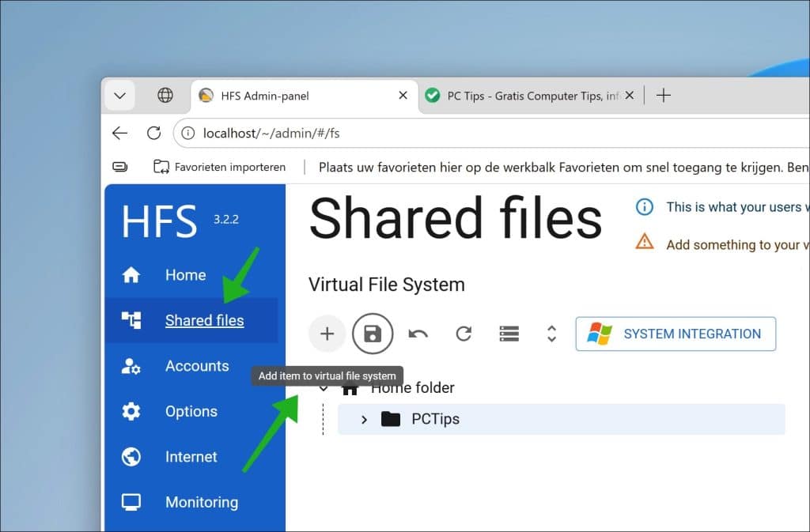Image resolution: width=810 pixels, height=532 pixels.
Task: Click the Options gear icon
Action: click(131, 411)
